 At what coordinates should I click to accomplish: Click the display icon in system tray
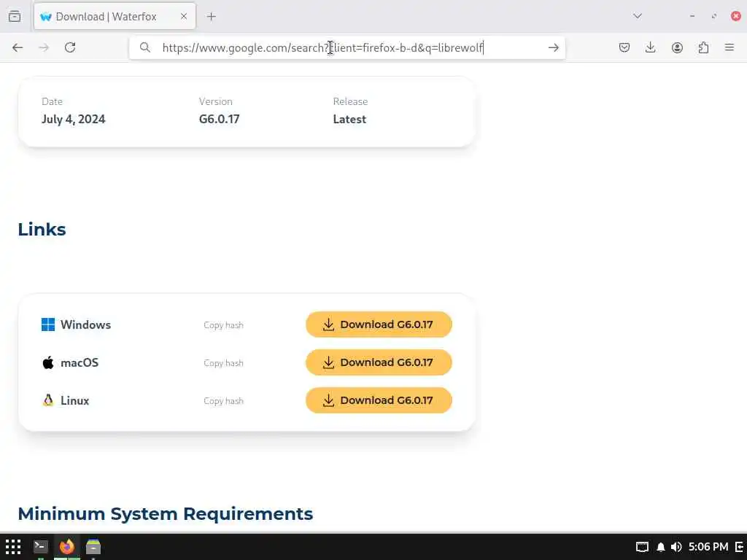[x=642, y=547]
